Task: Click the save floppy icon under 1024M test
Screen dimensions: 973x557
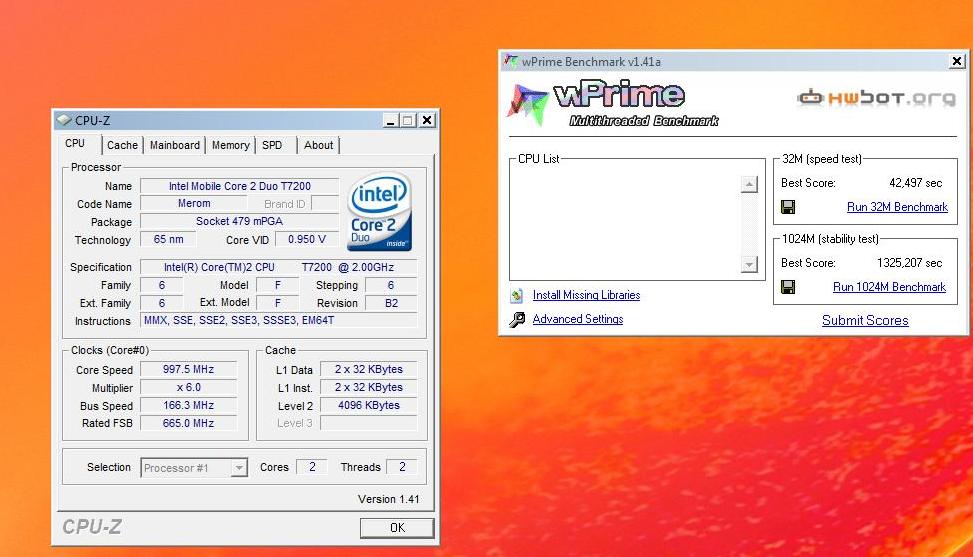Action: coord(788,287)
